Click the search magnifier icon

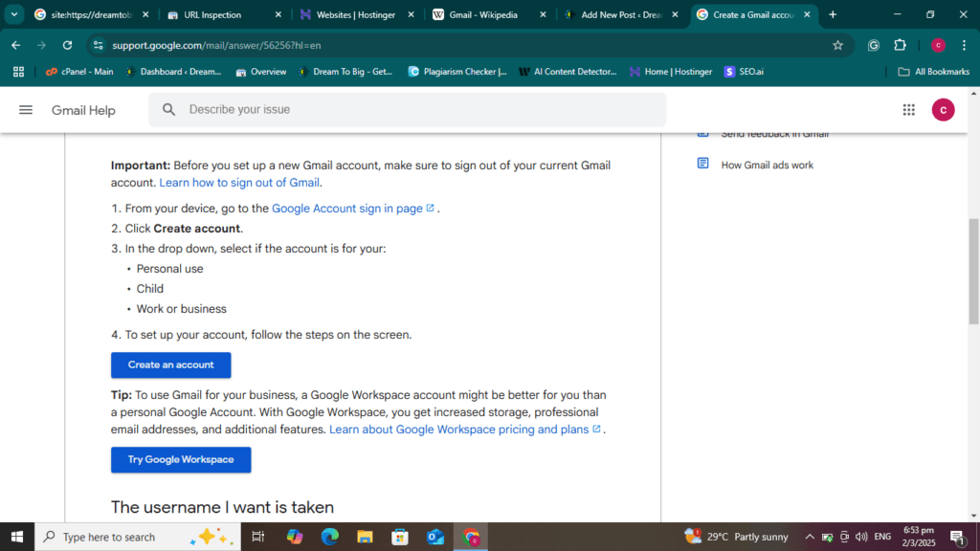168,109
